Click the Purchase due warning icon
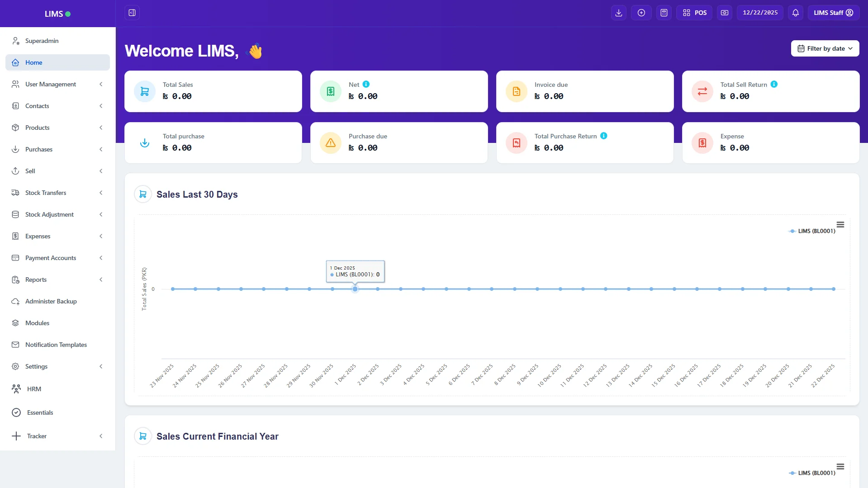Screen dimensions: 868x488 [x=331, y=143]
